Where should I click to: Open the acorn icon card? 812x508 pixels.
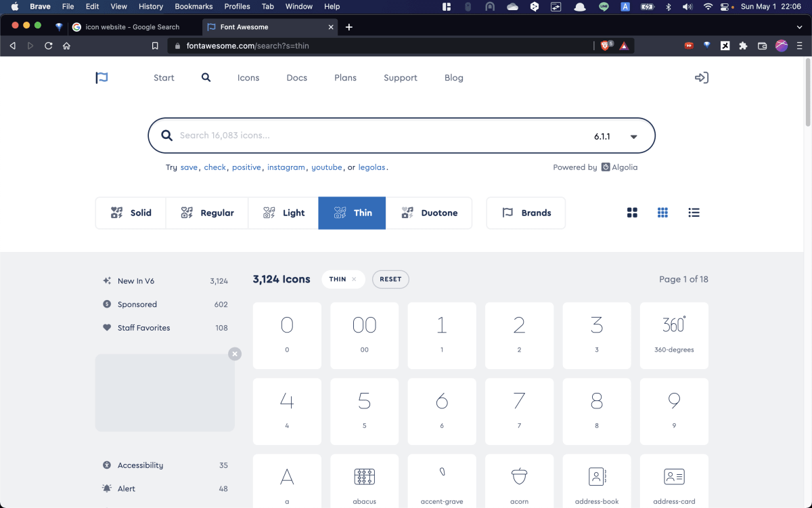519,482
